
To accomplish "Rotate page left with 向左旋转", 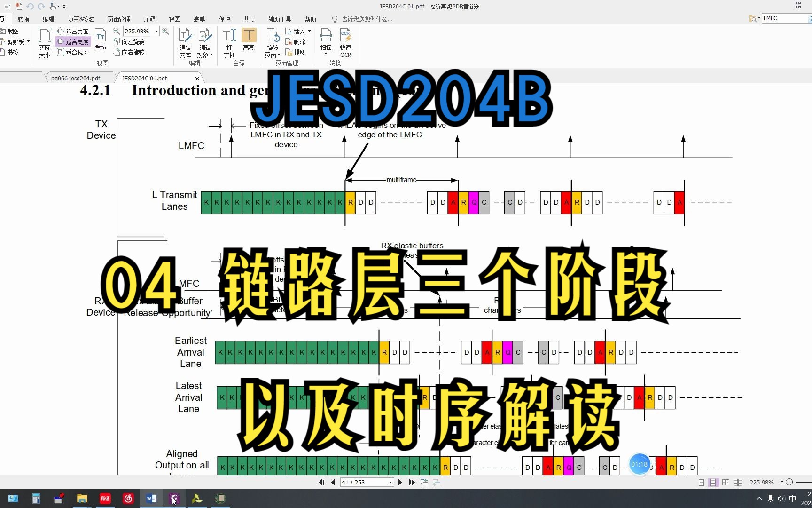I will point(130,42).
